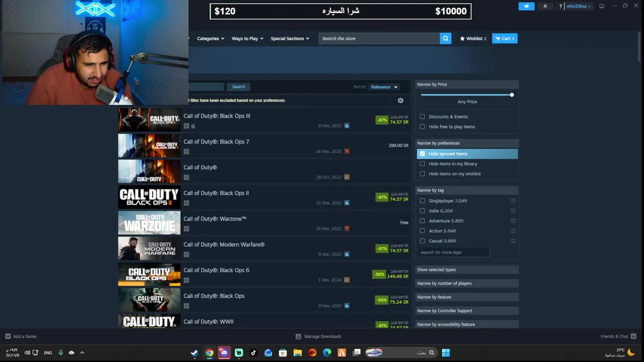Image resolution: width=644 pixels, height=362 pixels.
Task: Click the Windows Start button
Action: coord(446,352)
